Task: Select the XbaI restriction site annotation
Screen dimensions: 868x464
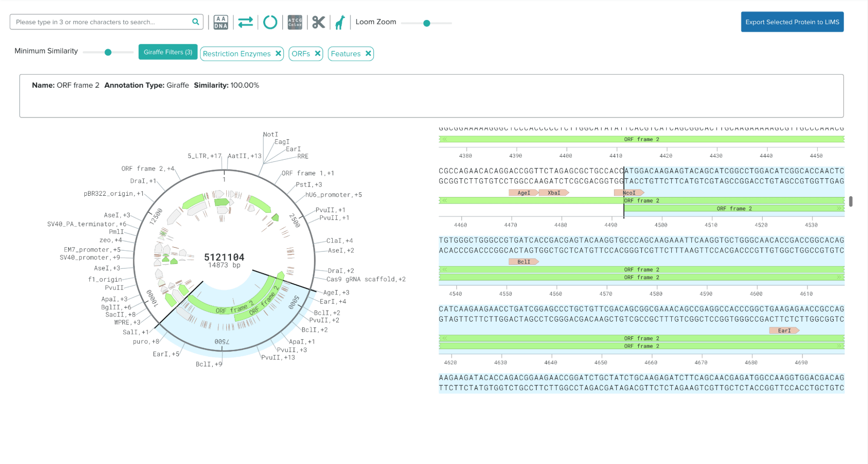Action: click(553, 193)
